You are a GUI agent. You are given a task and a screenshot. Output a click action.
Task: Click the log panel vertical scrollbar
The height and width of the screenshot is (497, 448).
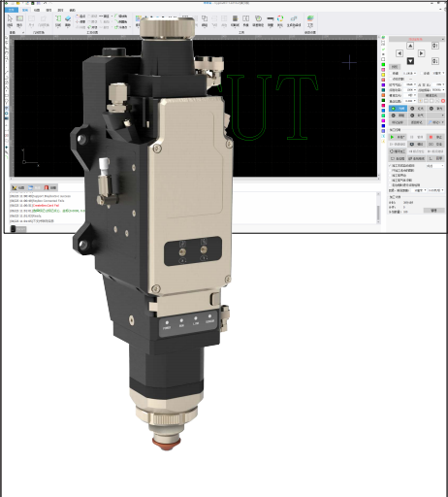click(x=378, y=208)
